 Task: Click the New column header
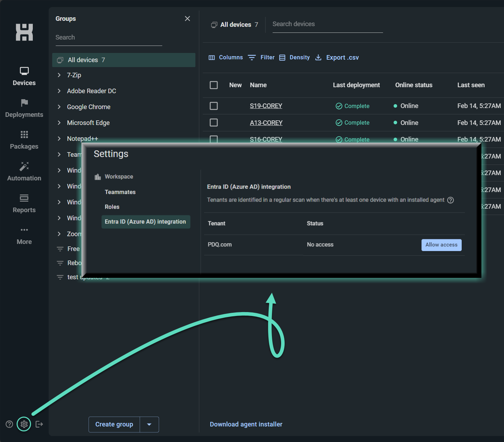click(235, 85)
